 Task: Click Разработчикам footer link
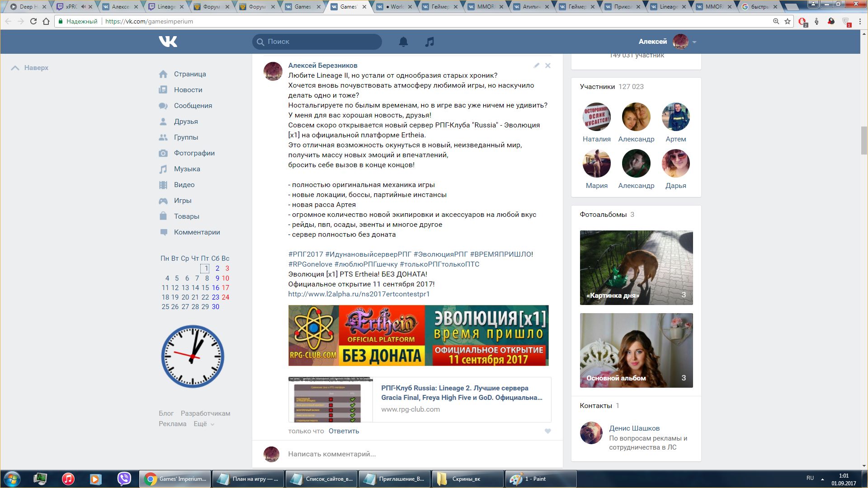[x=205, y=413]
